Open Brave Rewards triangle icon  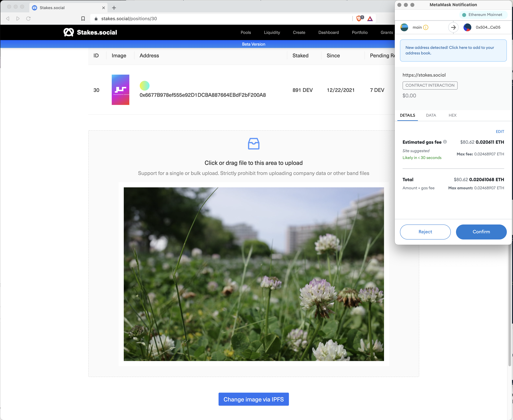[370, 19]
